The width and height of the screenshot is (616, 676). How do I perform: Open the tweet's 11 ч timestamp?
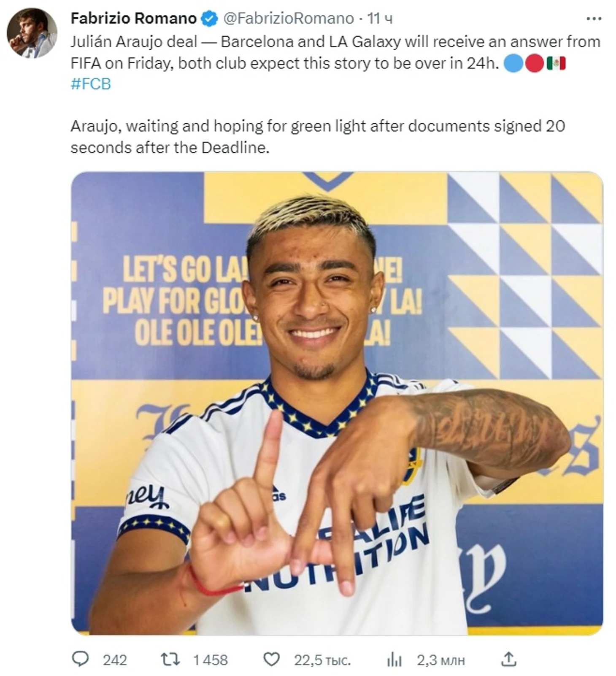[380, 18]
